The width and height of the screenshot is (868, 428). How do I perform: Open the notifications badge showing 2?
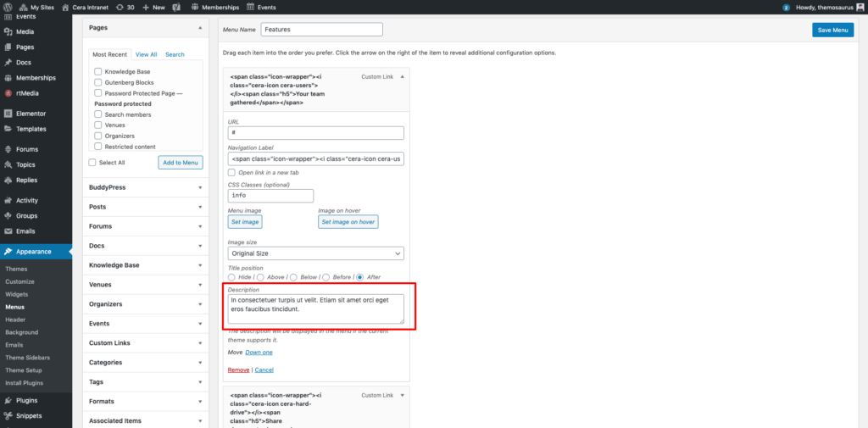pos(786,8)
